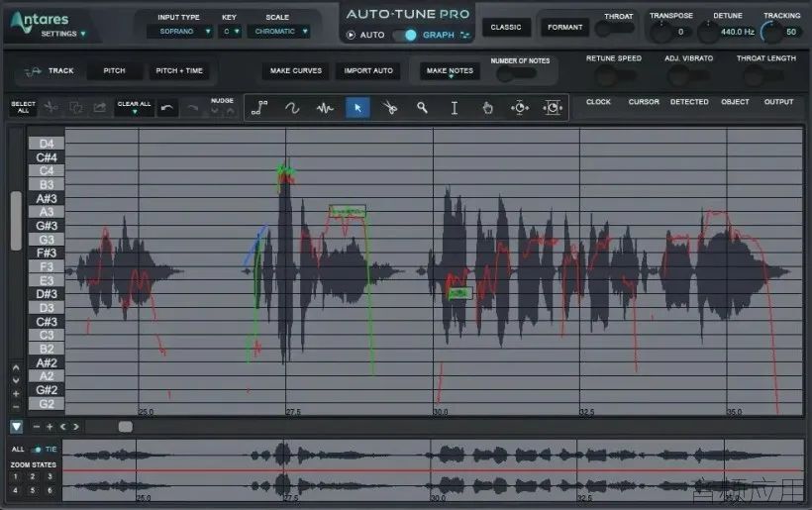Click the Cut scissors icon beside Select All
Viewport: 812px width, 510px height.
point(51,107)
